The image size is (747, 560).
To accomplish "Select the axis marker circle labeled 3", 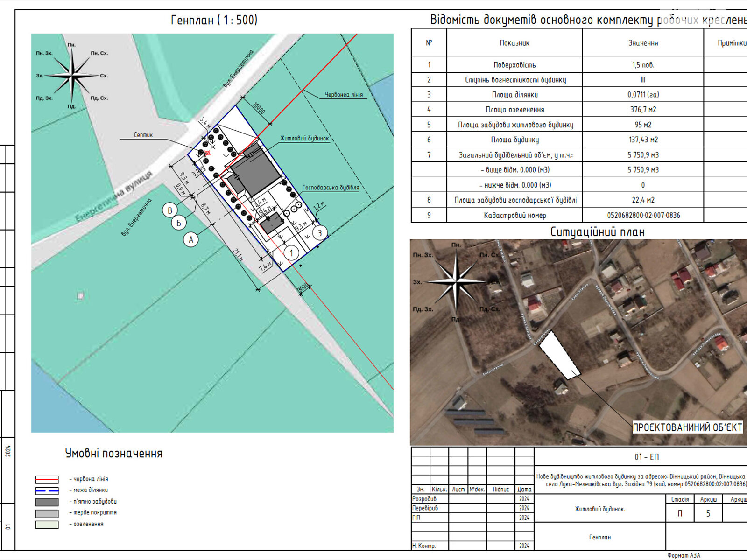I will coord(320,232).
